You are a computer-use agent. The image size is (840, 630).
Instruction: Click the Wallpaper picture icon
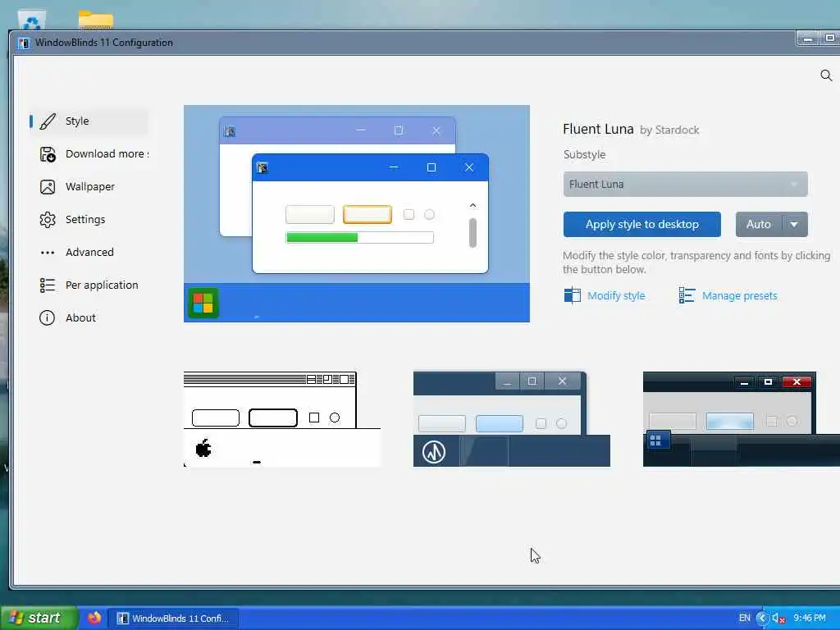(48, 187)
